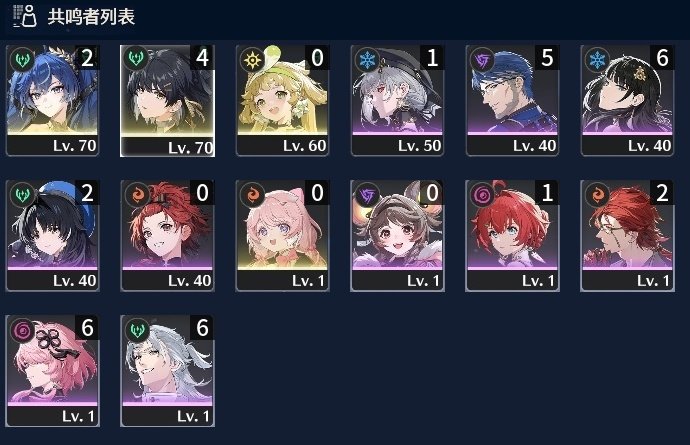Click the Lv. 60 label on blonde character
Viewport: 690px width, 445px height.
[x=304, y=146]
